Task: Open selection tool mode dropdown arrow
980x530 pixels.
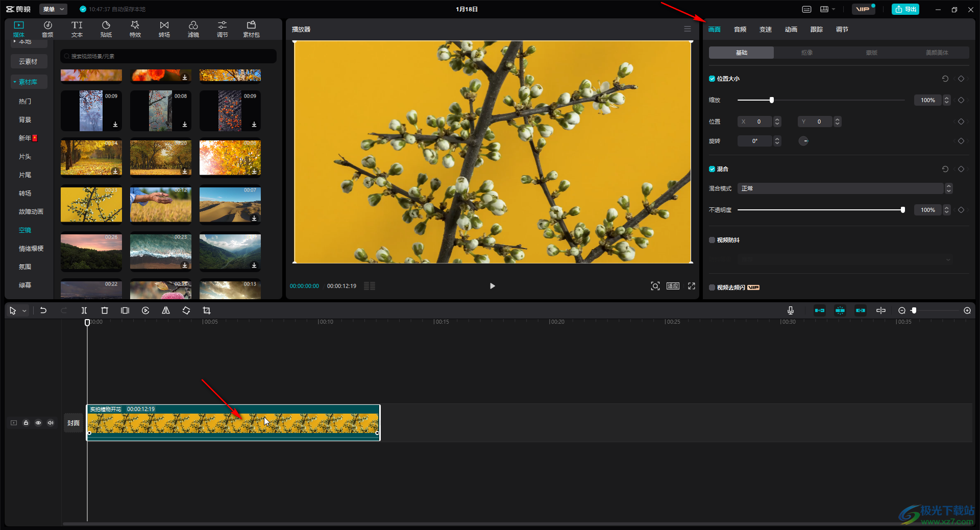Action: (24, 310)
